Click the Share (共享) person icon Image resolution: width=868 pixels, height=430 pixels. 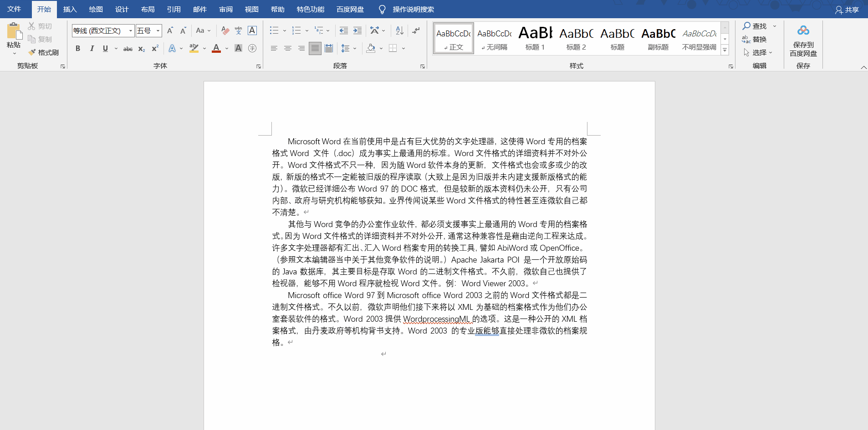tap(838, 10)
